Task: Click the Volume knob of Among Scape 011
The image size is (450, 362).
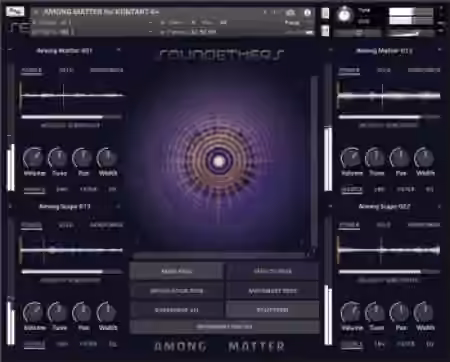Action: click(34, 312)
